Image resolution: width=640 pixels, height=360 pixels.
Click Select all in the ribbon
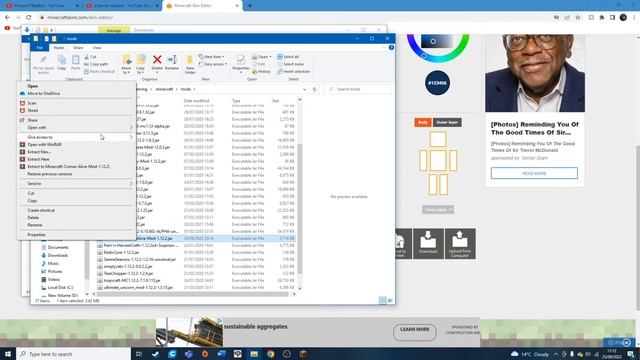click(288, 57)
